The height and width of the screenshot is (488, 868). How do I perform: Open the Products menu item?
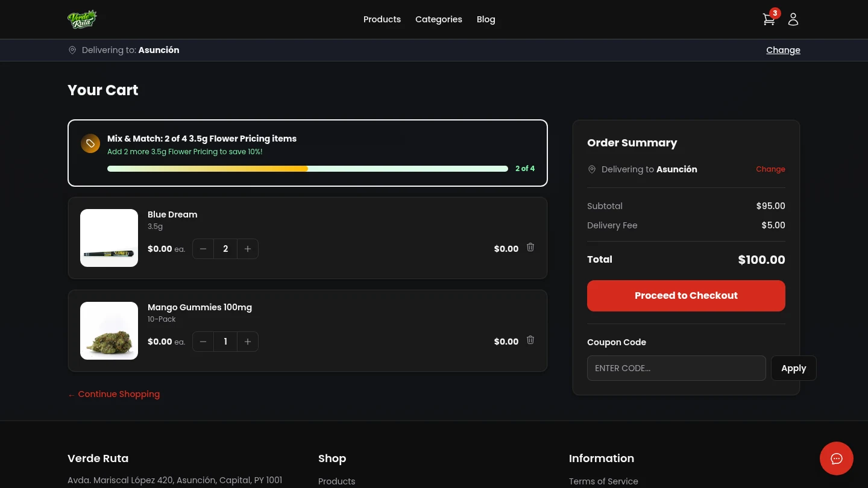click(x=382, y=19)
